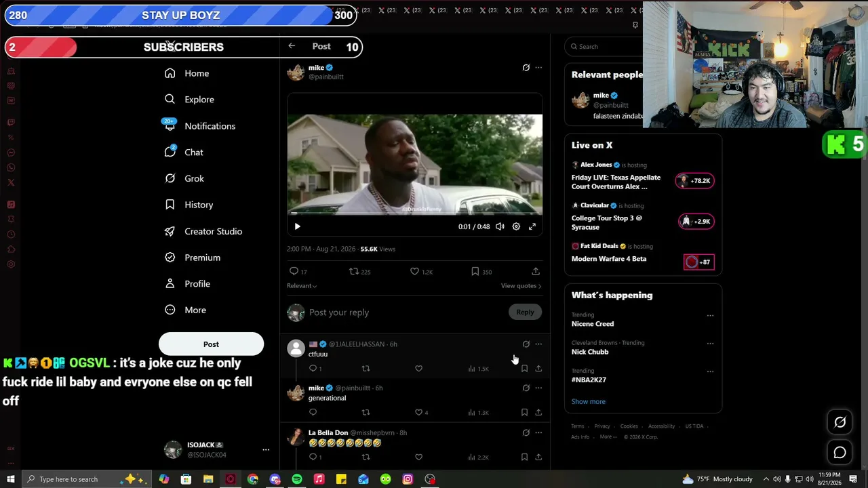The height and width of the screenshot is (488, 868).
Task: Open browser sidebar history clock
Action: (11, 235)
